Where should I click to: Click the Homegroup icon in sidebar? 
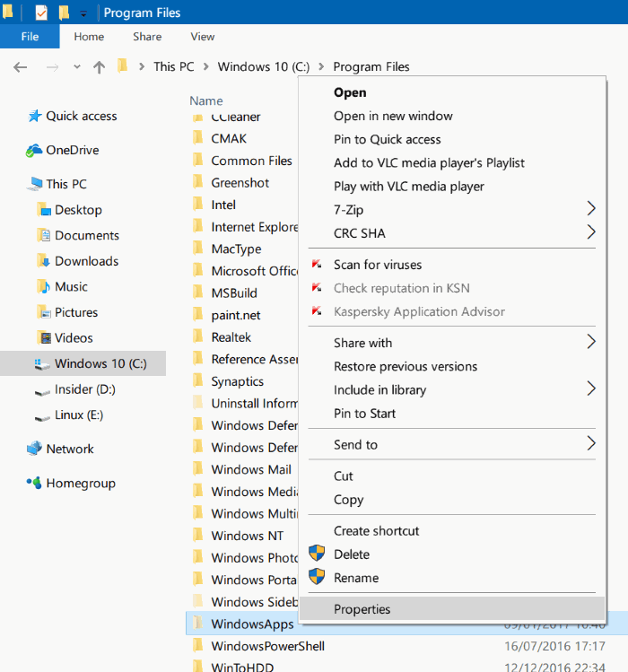coord(34,483)
